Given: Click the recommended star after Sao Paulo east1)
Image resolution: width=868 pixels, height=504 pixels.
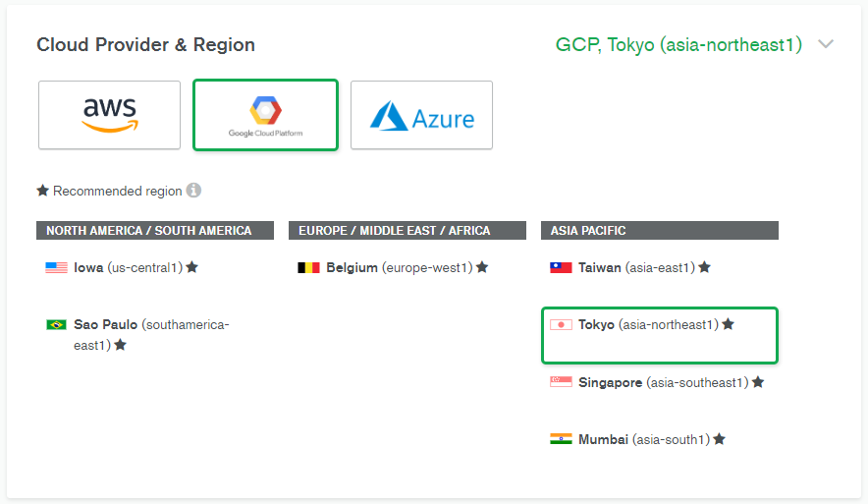Looking at the screenshot, I should point(120,345).
